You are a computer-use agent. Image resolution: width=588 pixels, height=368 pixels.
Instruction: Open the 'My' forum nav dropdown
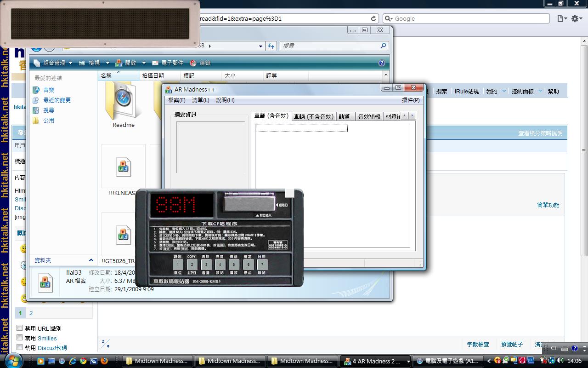(x=496, y=92)
